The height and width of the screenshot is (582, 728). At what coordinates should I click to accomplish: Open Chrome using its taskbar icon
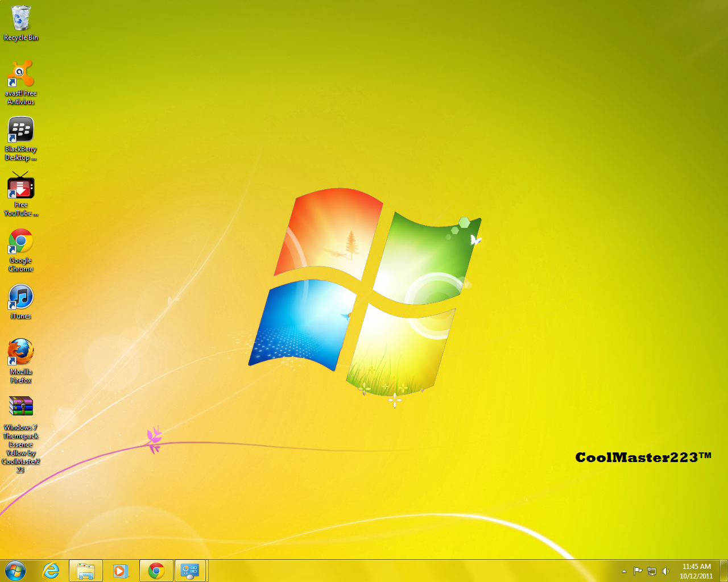(x=156, y=570)
